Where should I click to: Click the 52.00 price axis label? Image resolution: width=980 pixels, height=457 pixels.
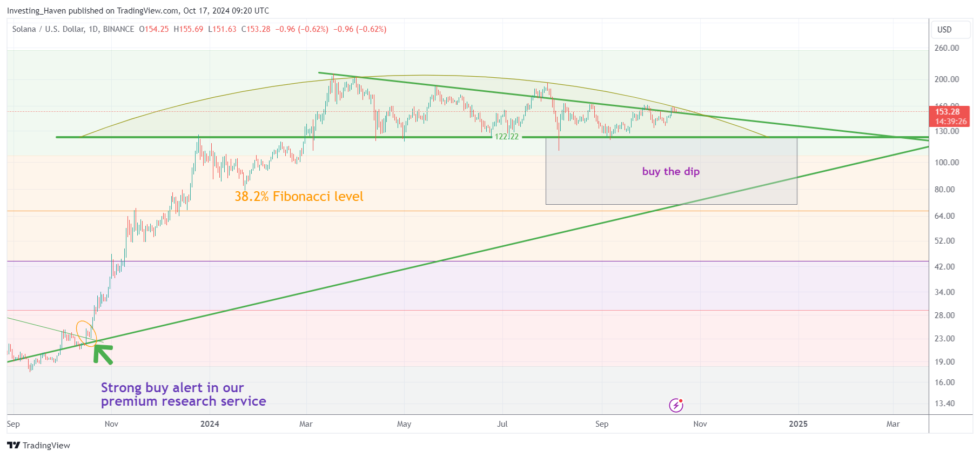[945, 241]
